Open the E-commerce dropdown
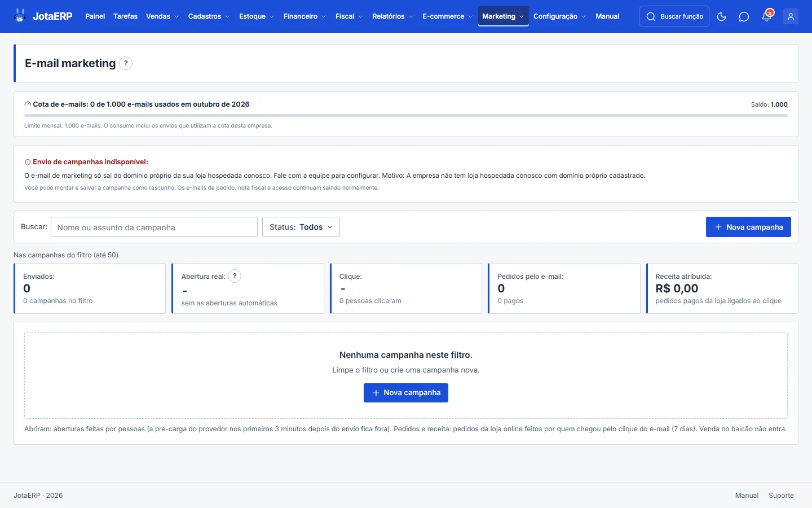This screenshot has width=812, height=508. [447, 16]
